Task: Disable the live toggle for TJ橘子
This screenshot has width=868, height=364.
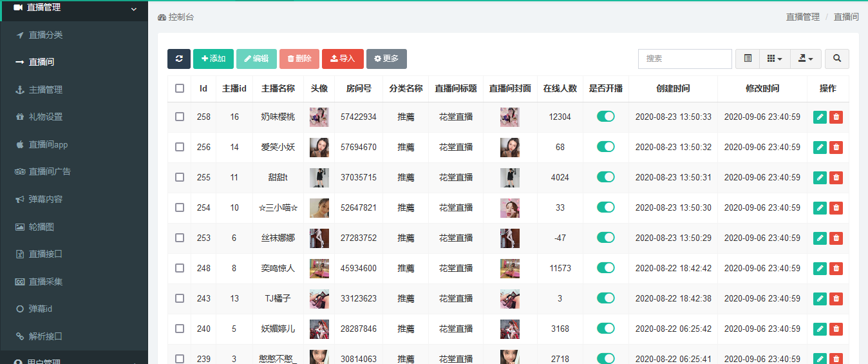Action: [605, 298]
